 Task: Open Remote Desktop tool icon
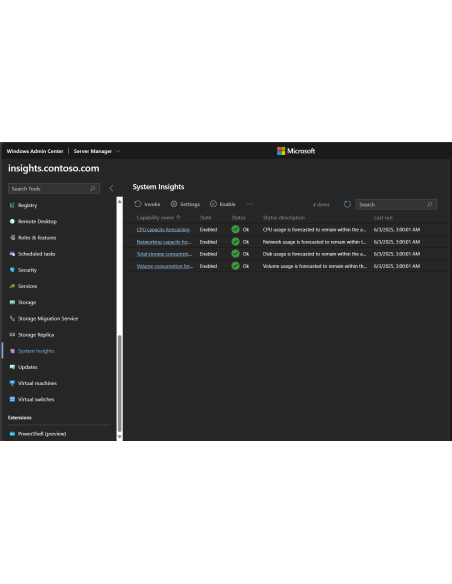pyautogui.click(x=12, y=221)
